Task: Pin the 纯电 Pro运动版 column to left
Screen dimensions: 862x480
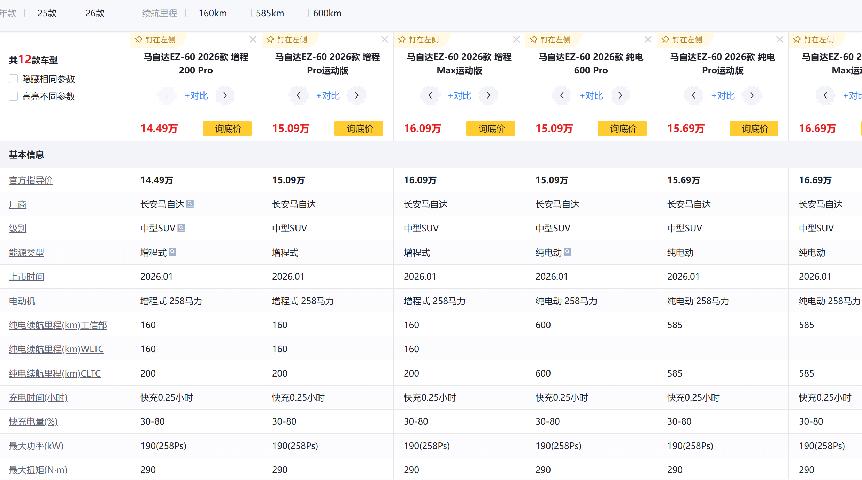Action: click(682, 40)
